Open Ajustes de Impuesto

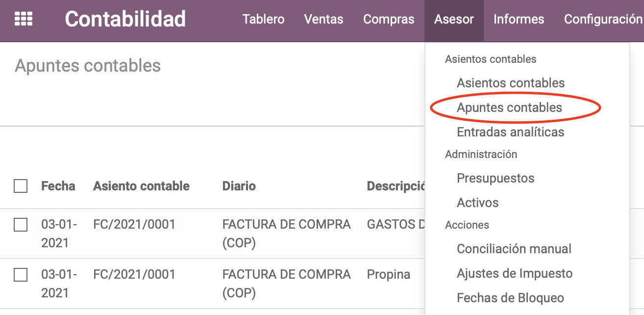point(515,273)
